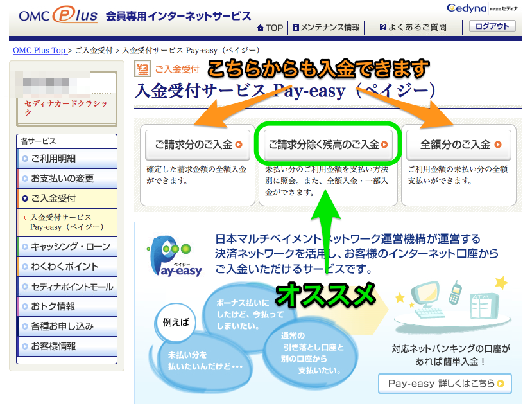
Task: Click the ご利用金額の未払い分の全額 description
Action: (x=458, y=175)
